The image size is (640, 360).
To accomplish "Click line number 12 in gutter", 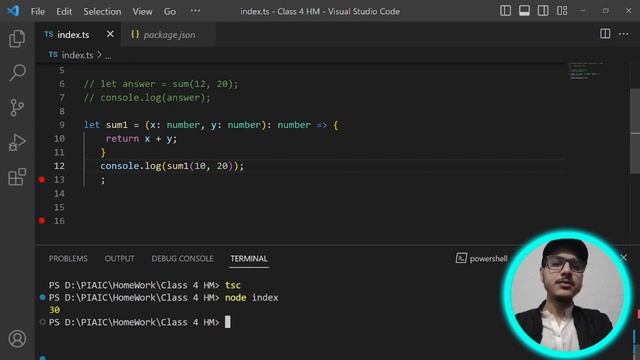I will (59, 166).
